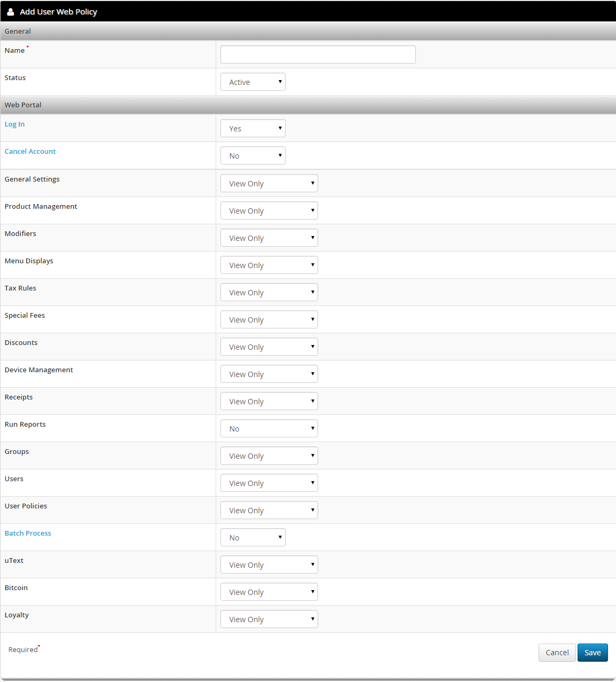Open the Cancel Account dropdown
The height and width of the screenshot is (682, 616).
click(x=252, y=155)
